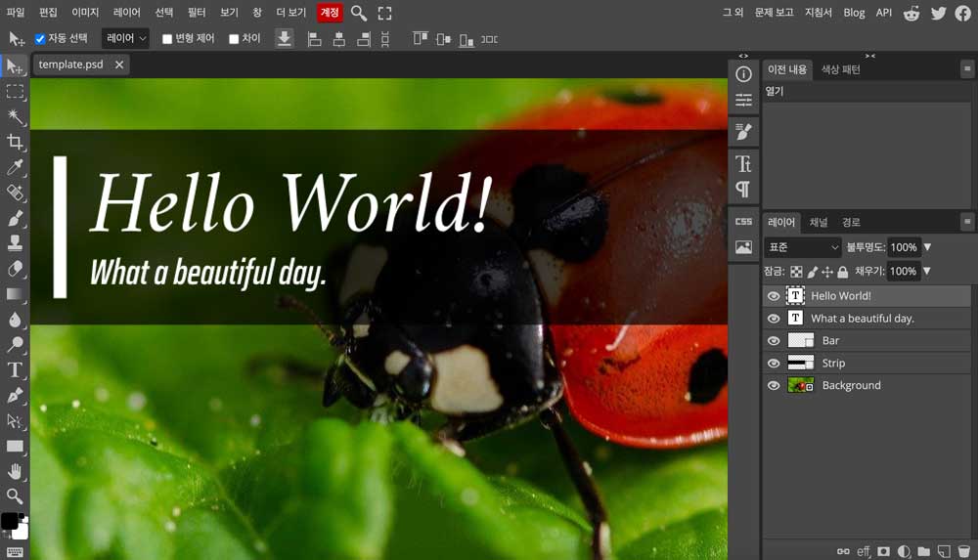Click the 불투명도 100% value field
Screen dimensions: 978x560
pyautogui.click(x=904, y=247)
